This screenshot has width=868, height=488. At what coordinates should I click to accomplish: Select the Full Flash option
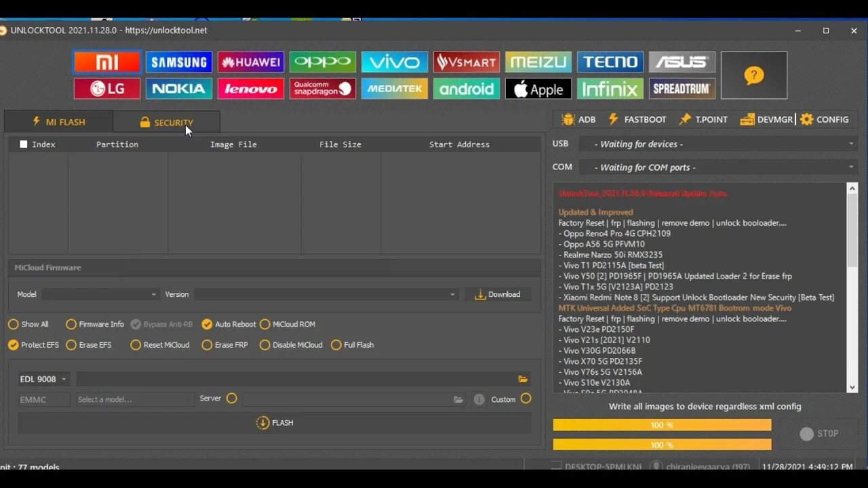coord(353,345)
